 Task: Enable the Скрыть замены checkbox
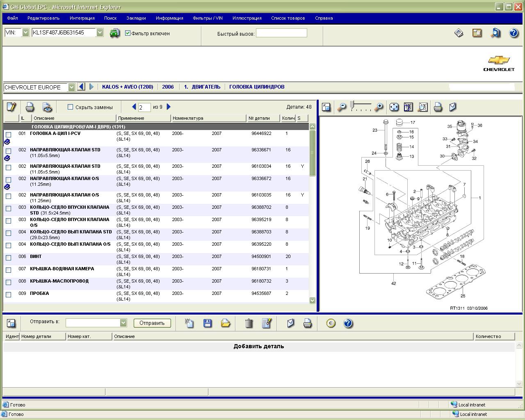tap(70, 107)
